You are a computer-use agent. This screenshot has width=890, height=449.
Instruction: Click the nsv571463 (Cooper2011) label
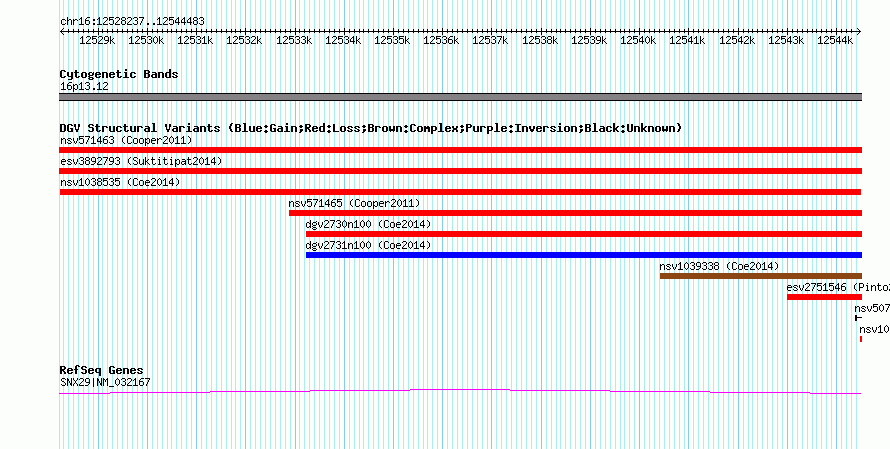point(126,140)
